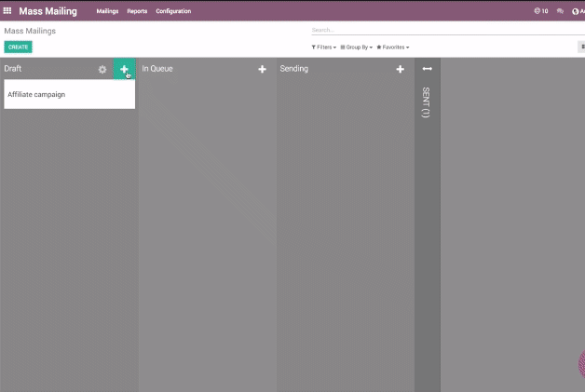Open the Configuration menu
The width and height of the screenshot is (585, 392).
(173, 11)
